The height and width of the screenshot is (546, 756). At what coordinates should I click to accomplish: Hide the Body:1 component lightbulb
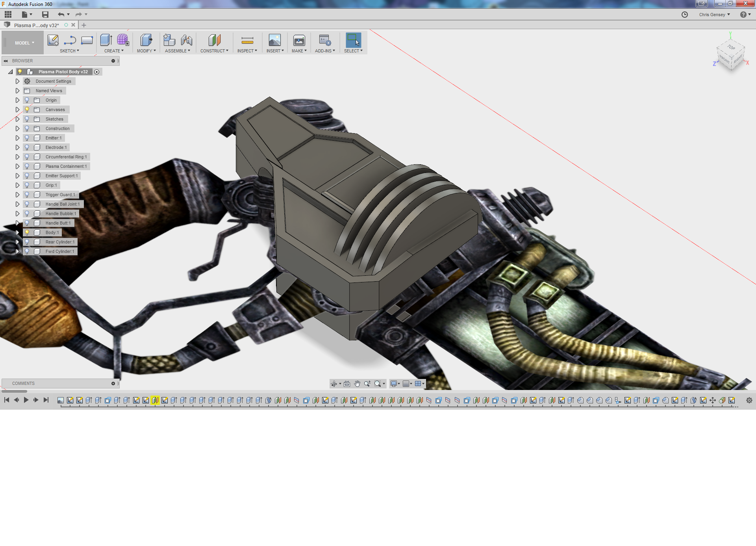27,232
